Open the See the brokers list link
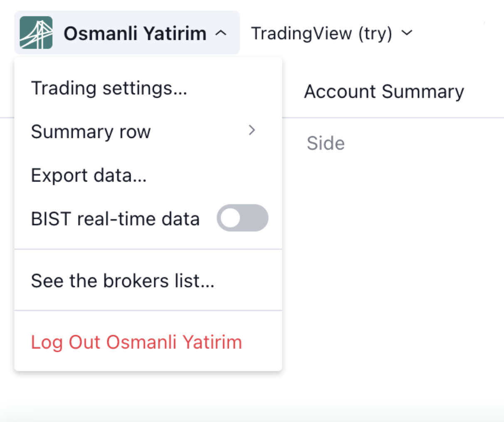This screenshot has width=504, height=422. (x=123, y=281)
